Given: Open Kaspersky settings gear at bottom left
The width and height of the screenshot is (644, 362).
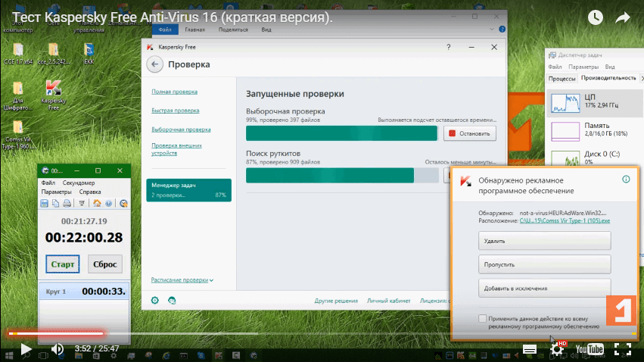Looking at the screenshot, I should coord(155,301).
